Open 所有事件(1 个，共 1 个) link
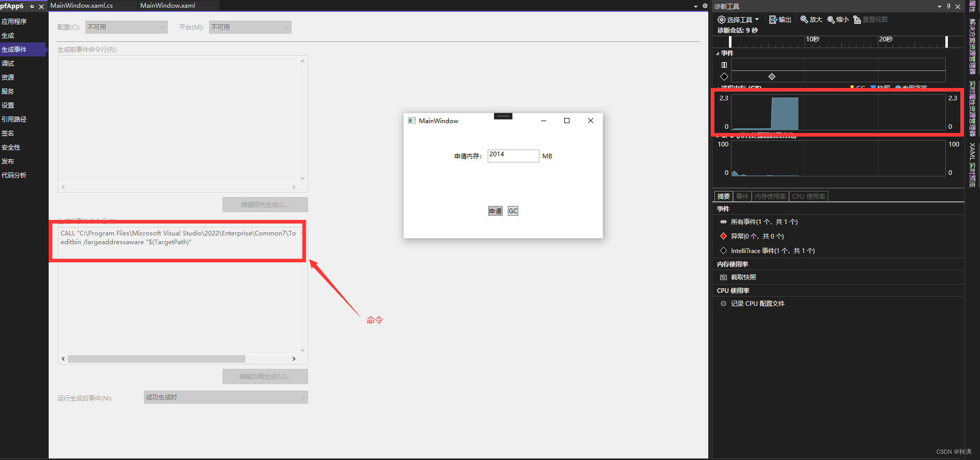Viewport: 980px width, 460px height. 764,222
